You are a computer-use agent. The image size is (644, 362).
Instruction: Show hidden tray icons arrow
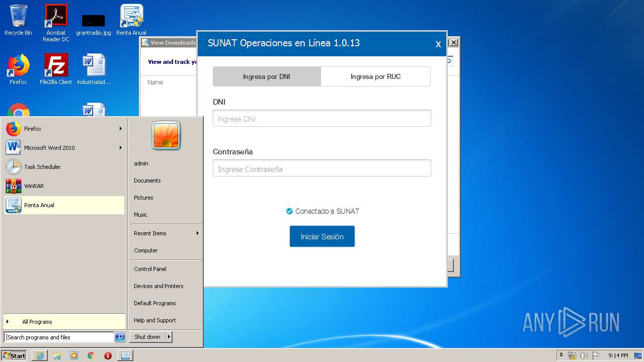click(x=561, y=355)
